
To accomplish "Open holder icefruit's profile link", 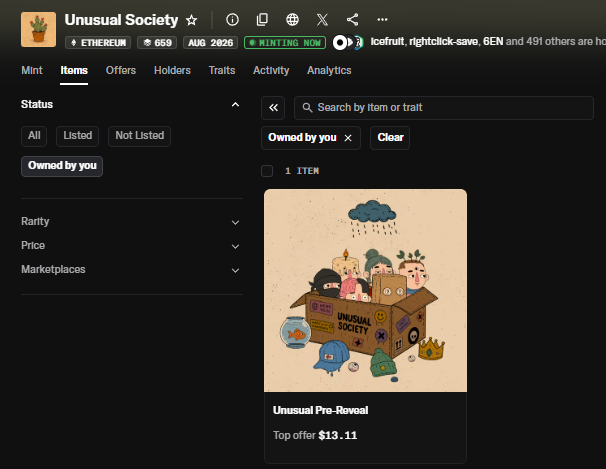I will point(387,41).
